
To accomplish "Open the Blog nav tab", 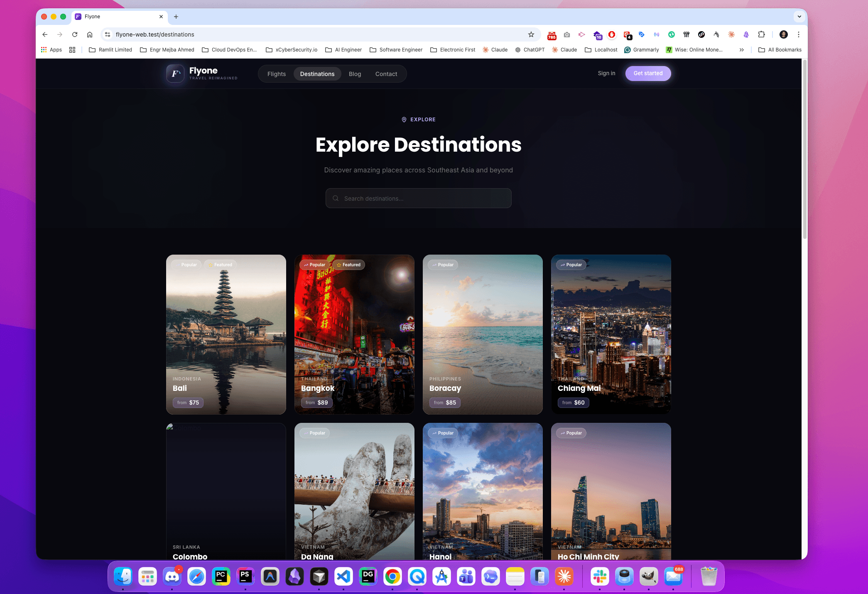I will pyautogui.click(x=355, y=74).
